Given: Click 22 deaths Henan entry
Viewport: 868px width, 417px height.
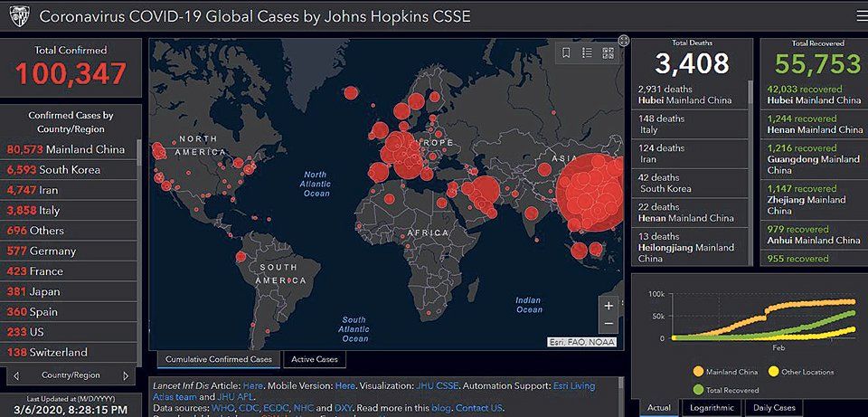Looking at the screenshot, I should [689, 212].
